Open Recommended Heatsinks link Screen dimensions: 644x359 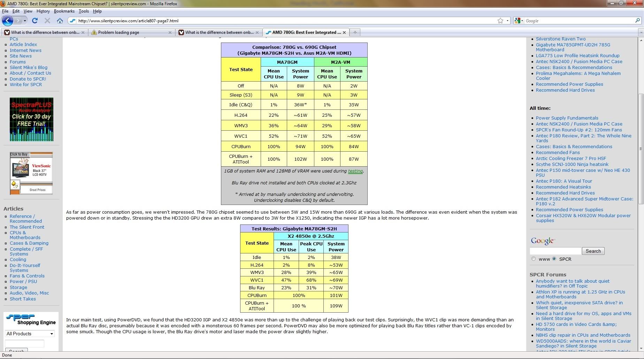tap(563, 187)
